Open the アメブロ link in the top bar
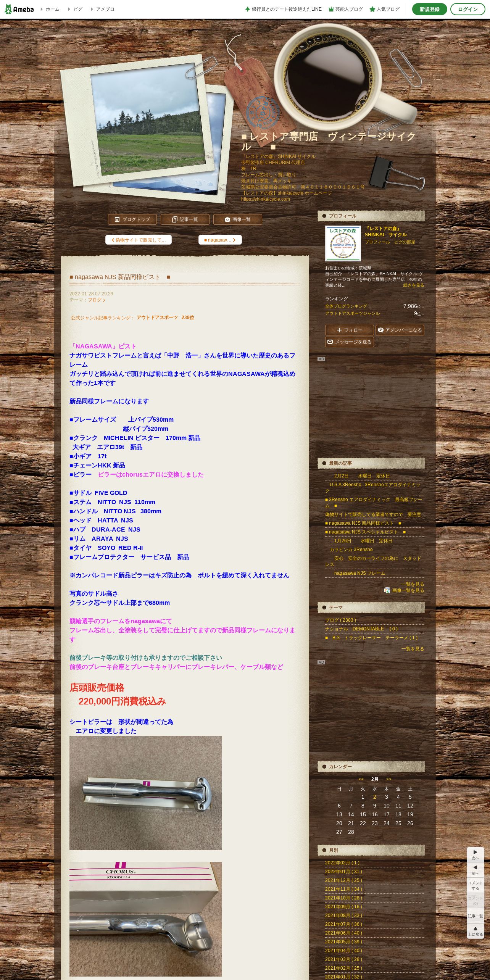 [102, 9]
